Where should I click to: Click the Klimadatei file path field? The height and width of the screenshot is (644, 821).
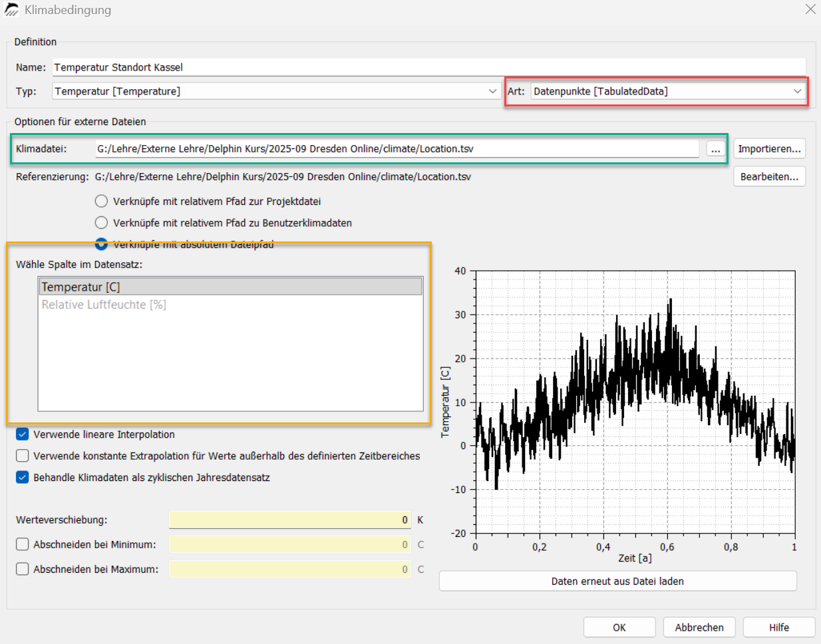tap(397, 149)
